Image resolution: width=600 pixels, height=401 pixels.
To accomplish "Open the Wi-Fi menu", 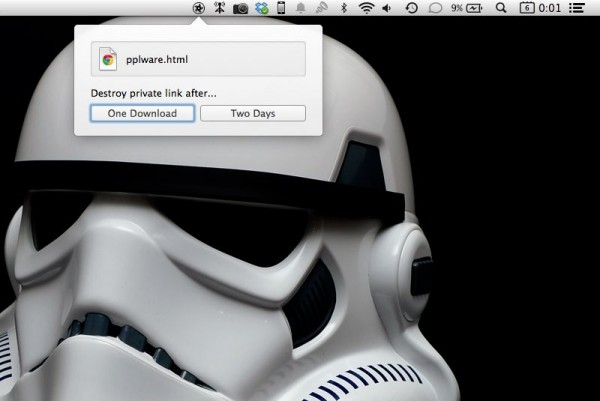I will 366,8.
